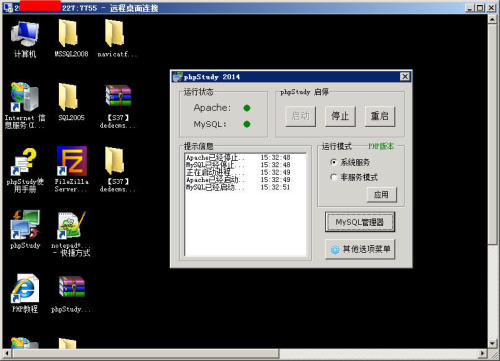Click log line 'Apache已经启动'
Viewport: 500px width, 361px height.
point(238,180)
